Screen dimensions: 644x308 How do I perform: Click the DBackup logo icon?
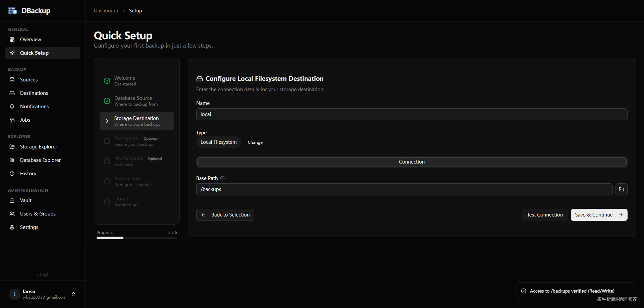(13, 11)
